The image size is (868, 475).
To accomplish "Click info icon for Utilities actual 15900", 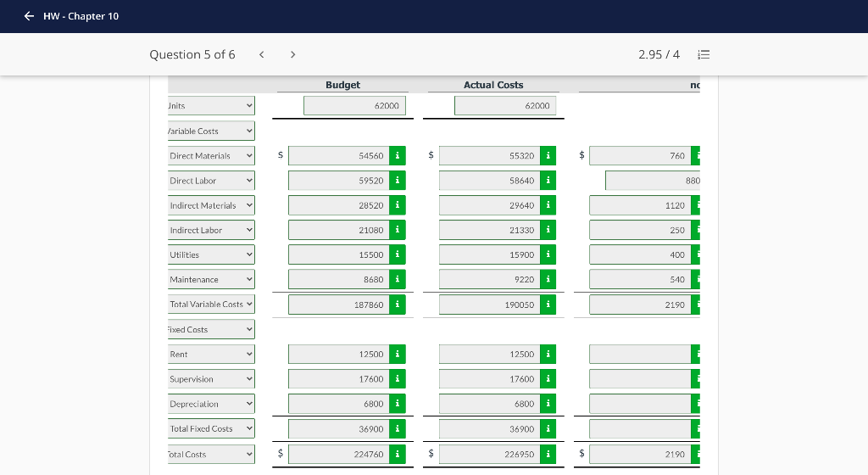I will pyautogui.click(x=548, y=254).
